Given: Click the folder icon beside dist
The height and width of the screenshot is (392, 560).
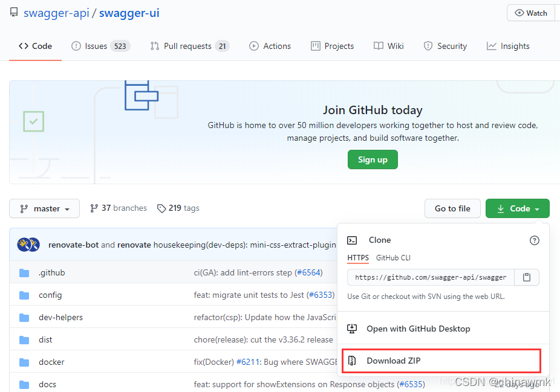Looking at the screenshot, I should (x=24, y=340).
